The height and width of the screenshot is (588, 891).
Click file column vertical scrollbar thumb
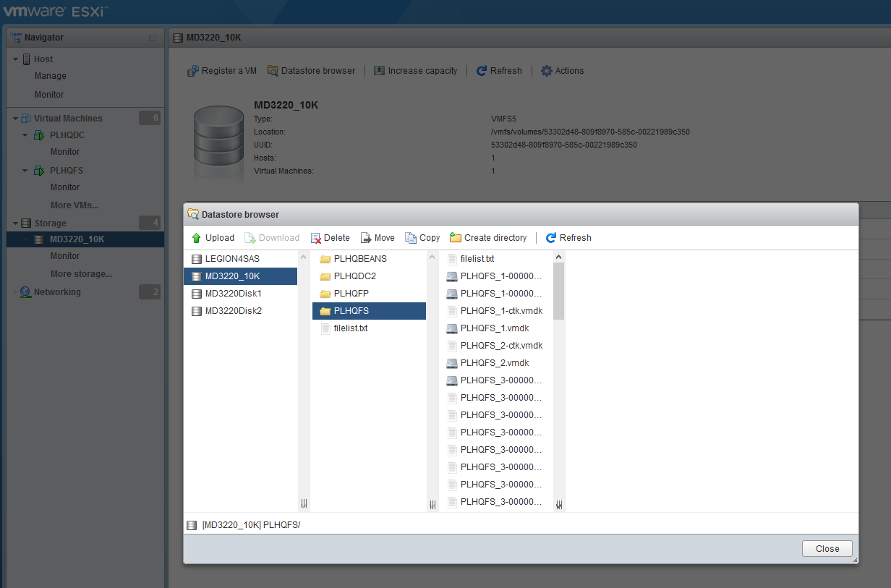tap(558, 291)
